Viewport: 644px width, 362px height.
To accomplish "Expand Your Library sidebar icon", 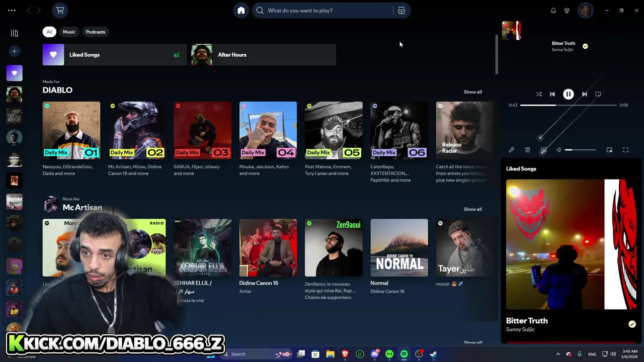I will tap(14, 33).
